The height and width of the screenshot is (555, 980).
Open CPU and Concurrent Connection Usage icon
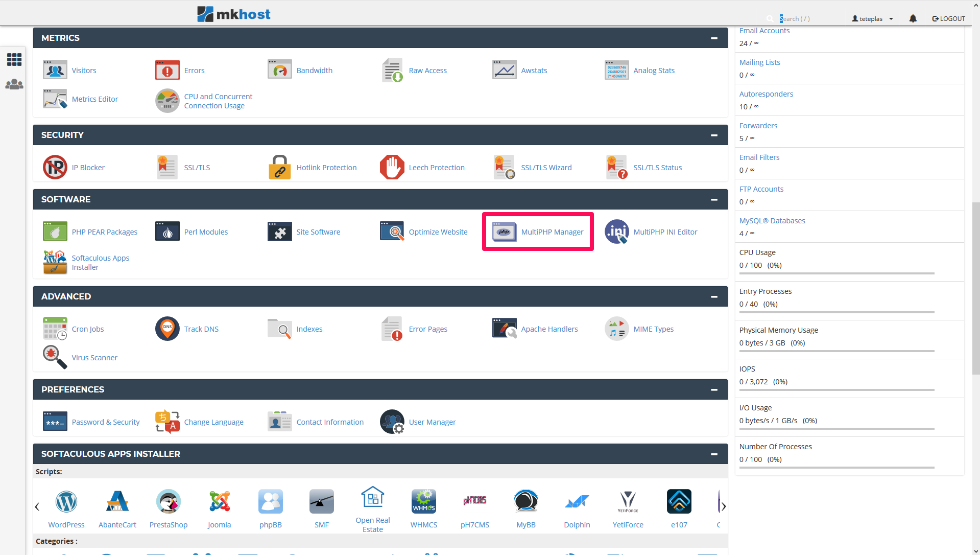tap(168, 101)
